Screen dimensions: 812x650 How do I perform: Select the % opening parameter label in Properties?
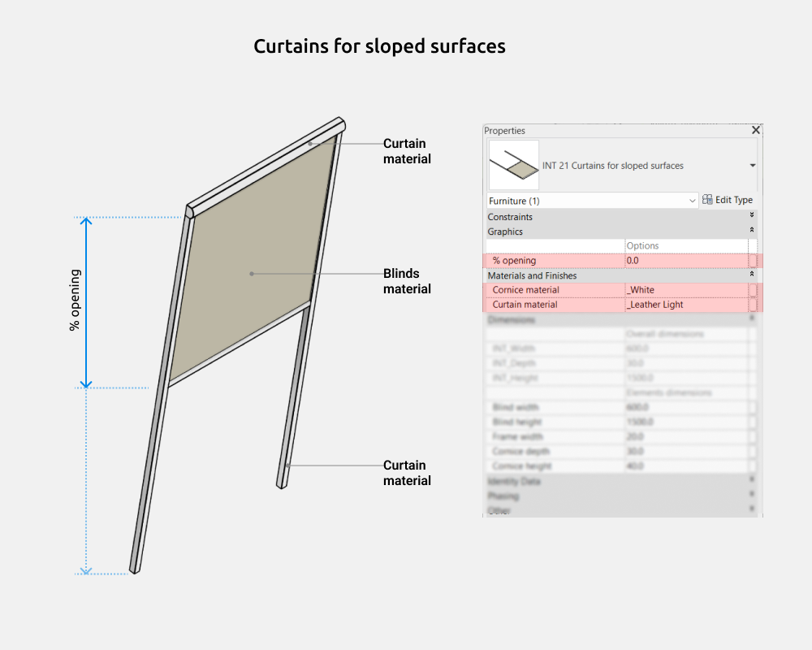tap(514, 261)
